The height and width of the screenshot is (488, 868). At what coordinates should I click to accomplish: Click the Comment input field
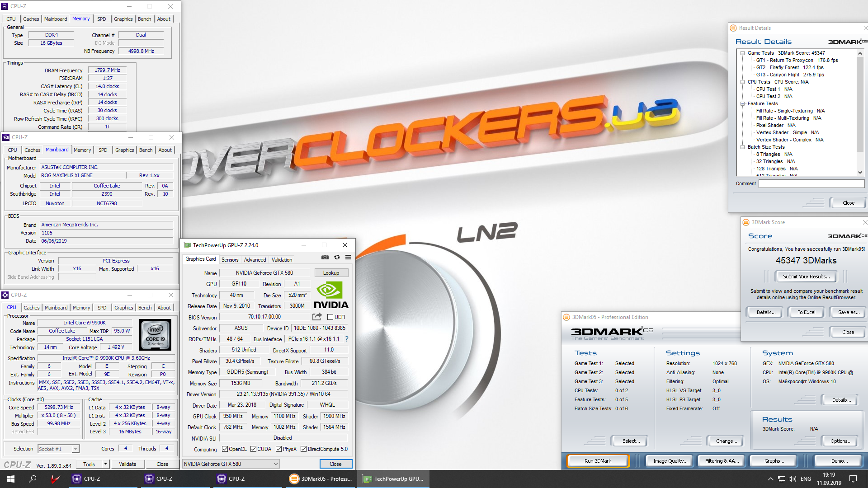click(x=811, y=184)
